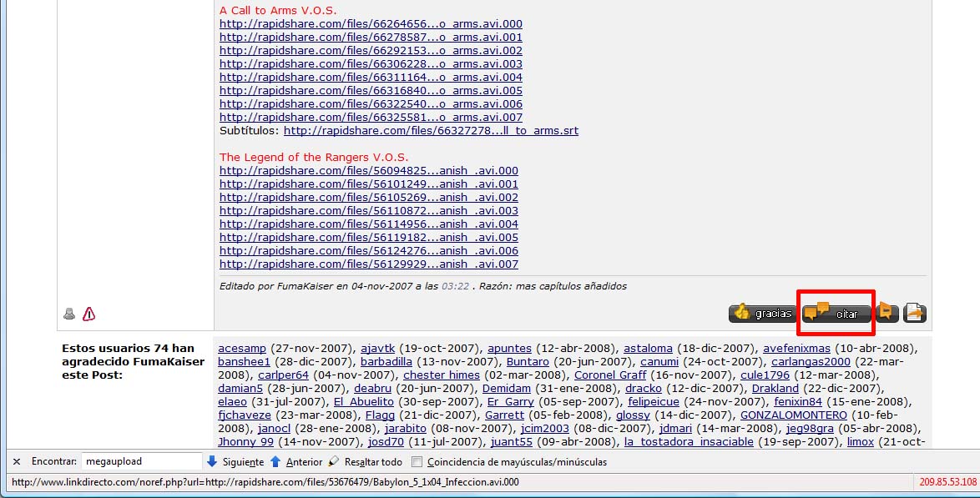Click the multi-quote icon next to citar
This screenshot has height=498, width=980.
[x=887, y=313]
